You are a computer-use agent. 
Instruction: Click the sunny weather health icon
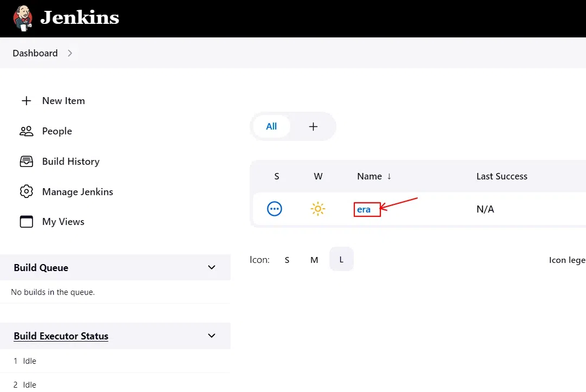pos(318,209)
